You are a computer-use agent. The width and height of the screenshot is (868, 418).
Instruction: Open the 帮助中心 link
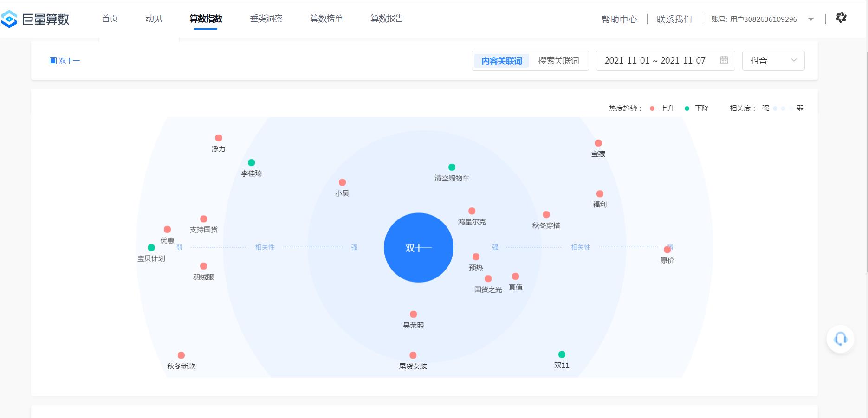619,19
